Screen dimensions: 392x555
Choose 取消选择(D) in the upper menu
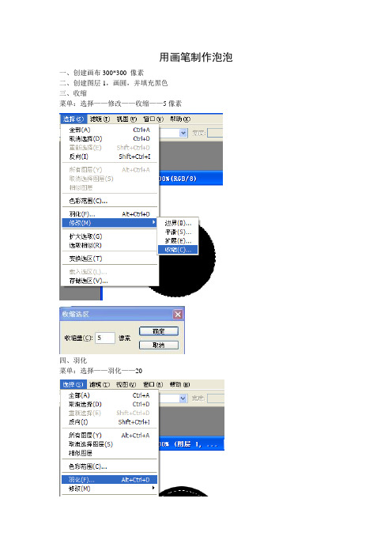pos(109,139)
